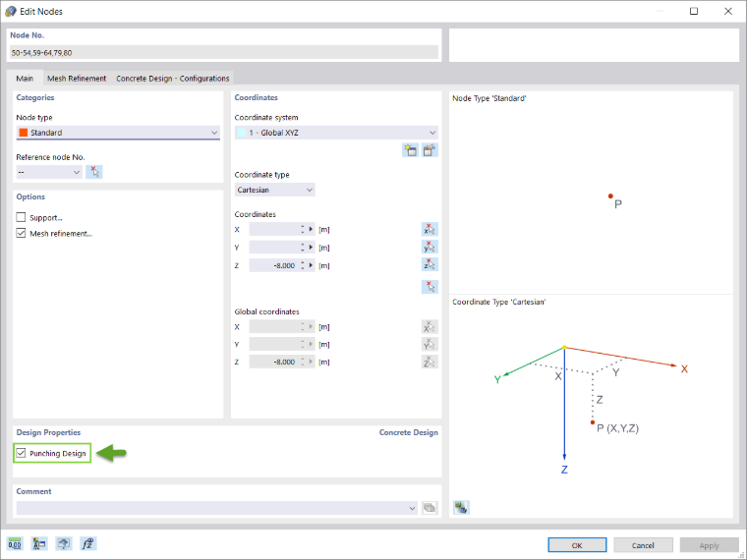This screenshot has width=747, height=560.
Task: Click the Edit Nodes title bar app icon
Action: 11,11
